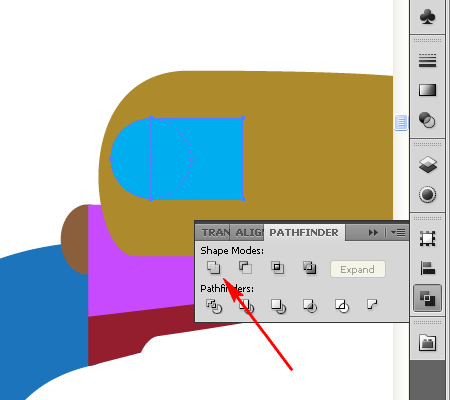Open the Layers panel icon
Screen dimensions: 450x400
[428, 165]
